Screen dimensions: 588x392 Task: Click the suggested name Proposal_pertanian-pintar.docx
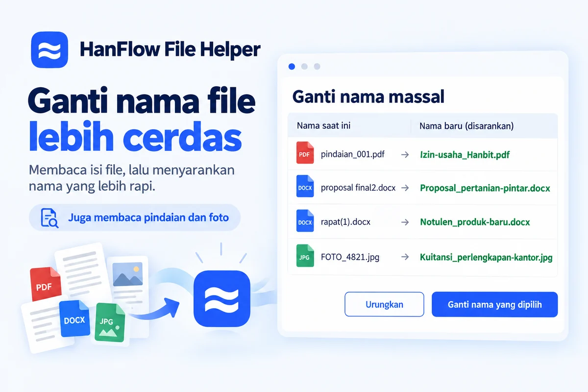coord(485,188)
